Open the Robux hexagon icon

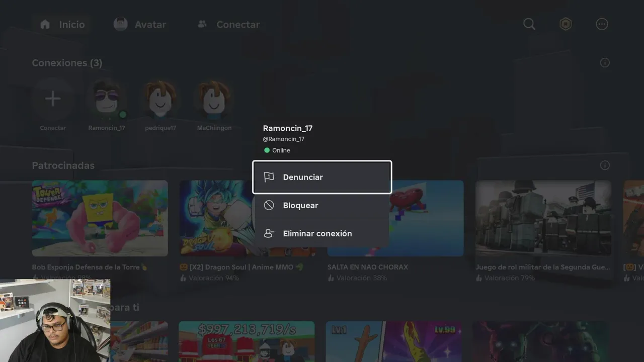point(566,24)
